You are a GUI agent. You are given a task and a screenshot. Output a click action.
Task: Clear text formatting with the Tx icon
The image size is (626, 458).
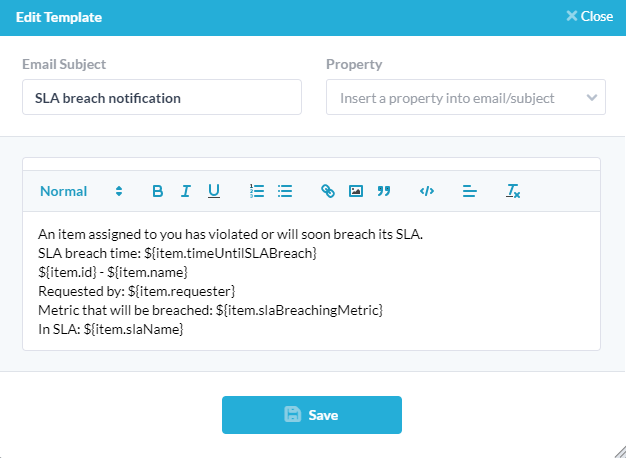pos(513,191)
